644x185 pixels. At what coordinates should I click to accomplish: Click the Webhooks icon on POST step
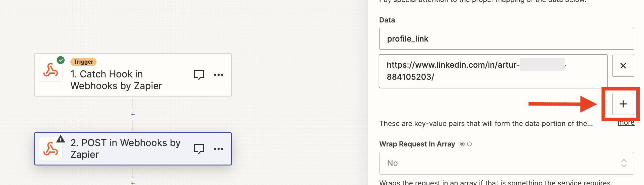tap(51, 149)
